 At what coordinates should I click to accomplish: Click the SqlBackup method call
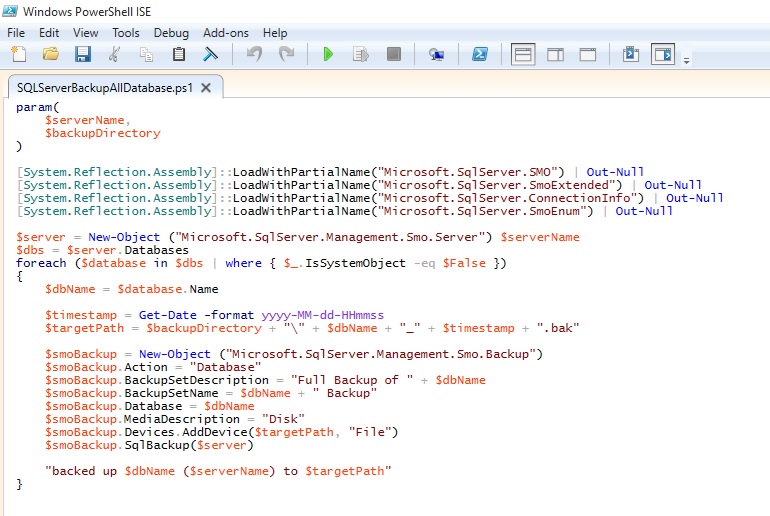tap(157, 445)
